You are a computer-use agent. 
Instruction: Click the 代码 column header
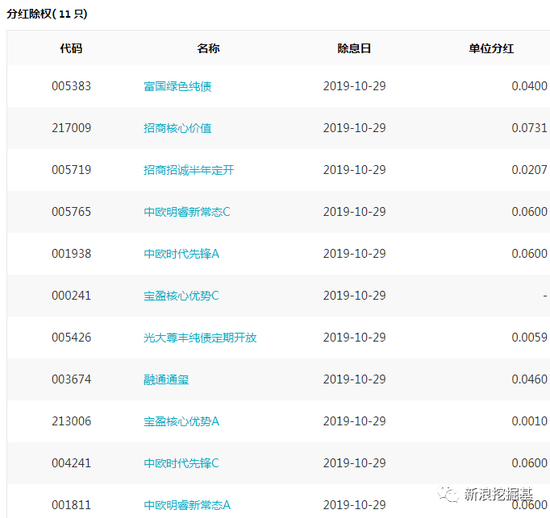[71, 48]
